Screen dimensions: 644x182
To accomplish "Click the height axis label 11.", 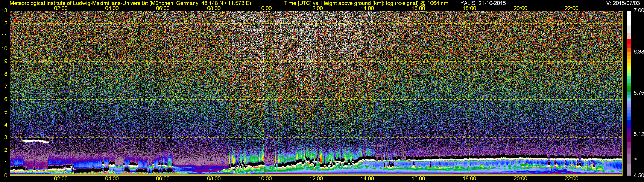I will pos(5,36).
